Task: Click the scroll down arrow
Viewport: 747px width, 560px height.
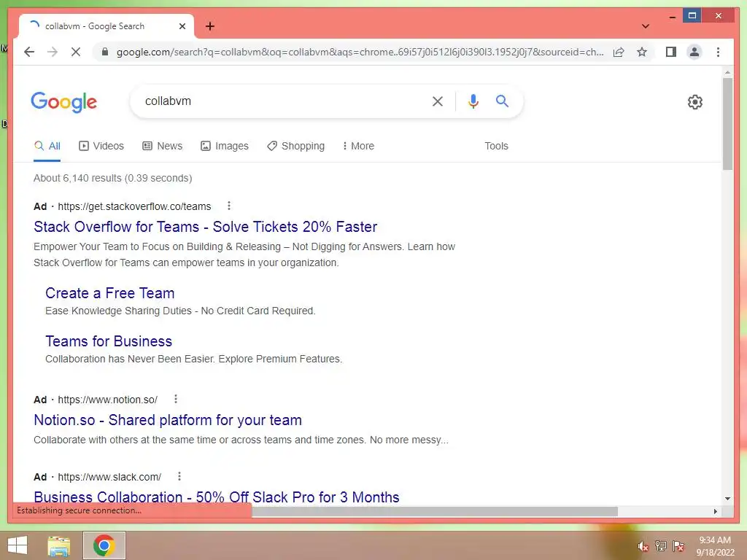Action: tap(727, 499)
